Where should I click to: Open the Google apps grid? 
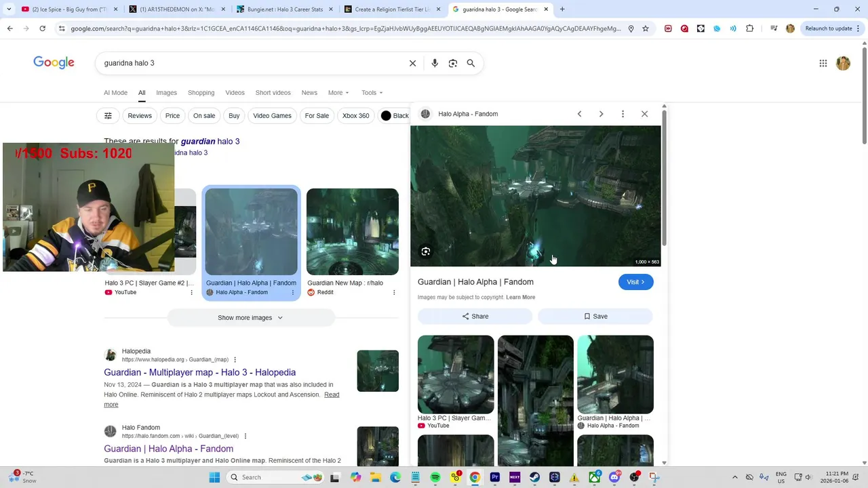823,63
